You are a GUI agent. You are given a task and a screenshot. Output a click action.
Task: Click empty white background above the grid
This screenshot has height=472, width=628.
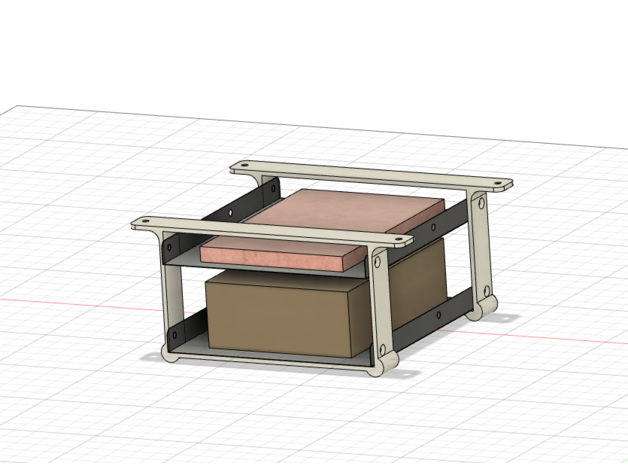point(300,50)
